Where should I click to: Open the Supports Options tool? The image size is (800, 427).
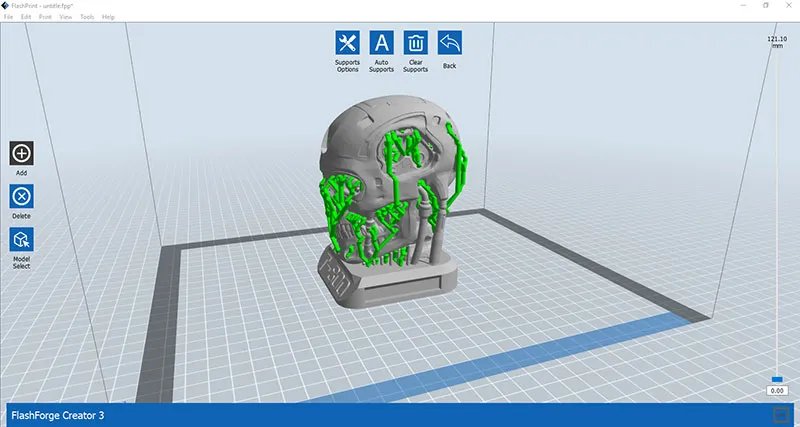click(347, 43)
